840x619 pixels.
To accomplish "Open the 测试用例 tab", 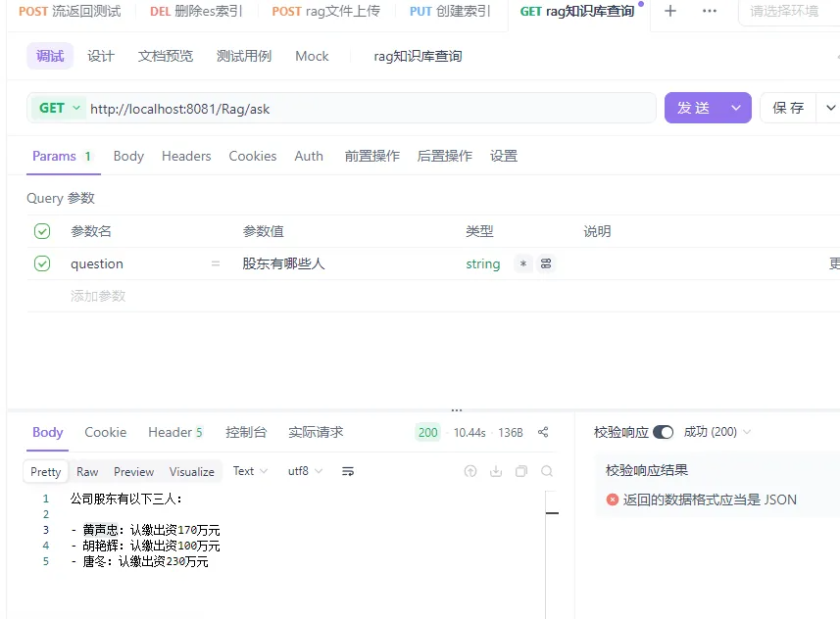I will point(244,56).
